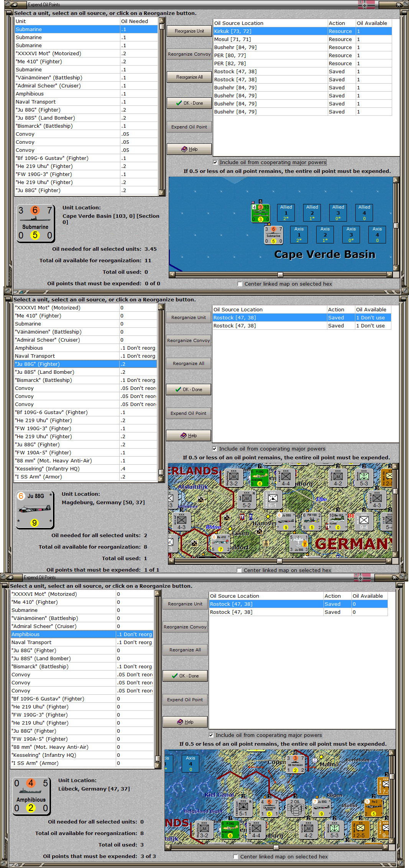
Task: Select 6-1 counter in middle map
Action: pos(273,499)
